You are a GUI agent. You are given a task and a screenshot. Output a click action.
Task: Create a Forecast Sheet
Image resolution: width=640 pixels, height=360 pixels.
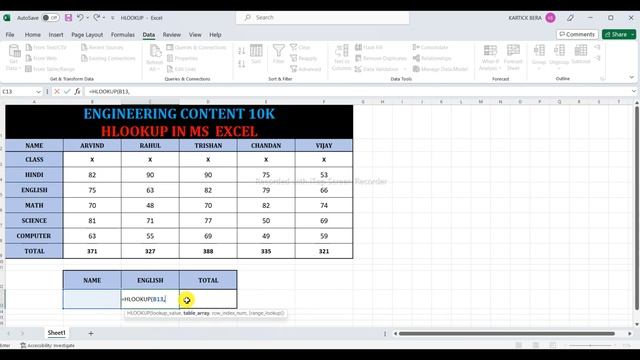[513, 57]
